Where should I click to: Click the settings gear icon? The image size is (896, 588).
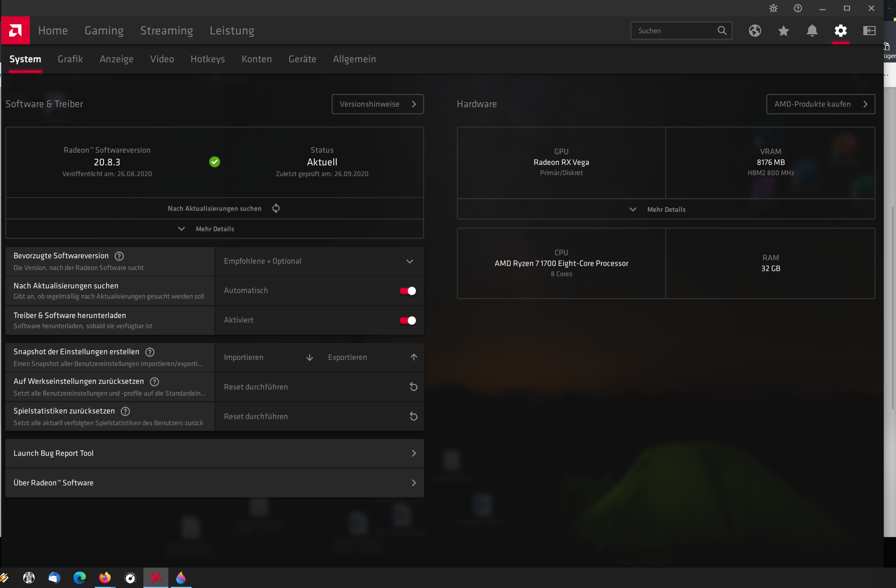(x=840, y=31)
